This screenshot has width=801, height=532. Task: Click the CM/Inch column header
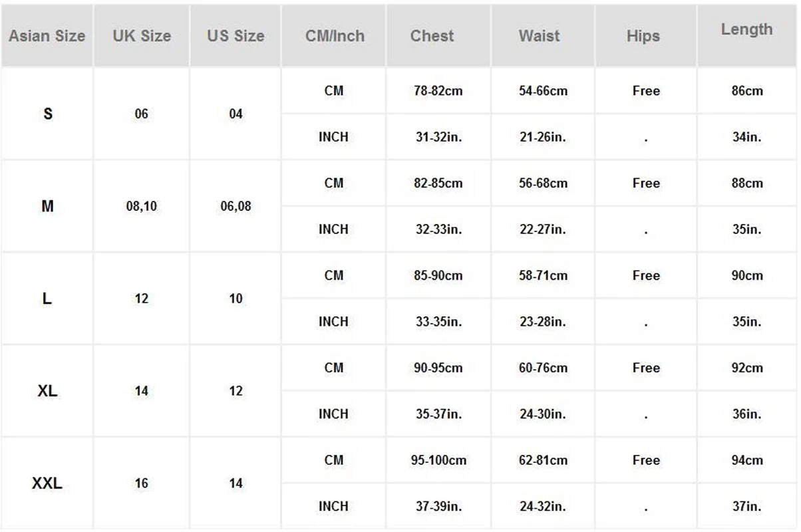pos(334,36)
